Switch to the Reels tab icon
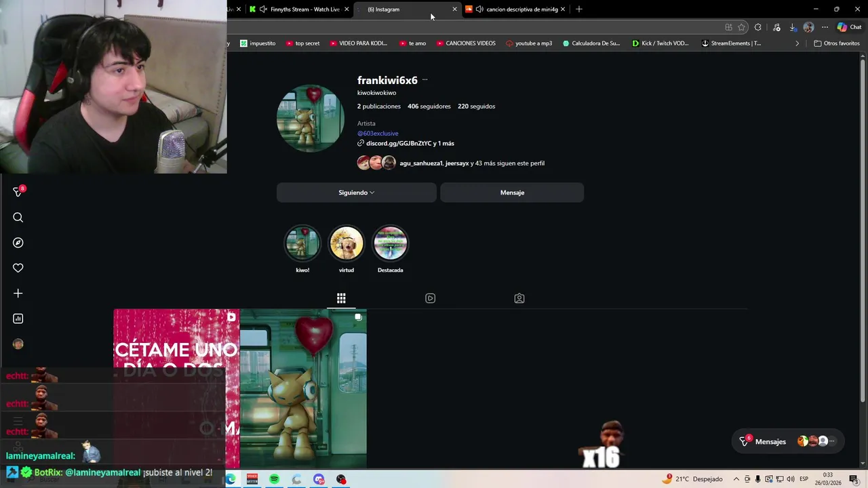868x488 pixels. click(x=430, y=298)
